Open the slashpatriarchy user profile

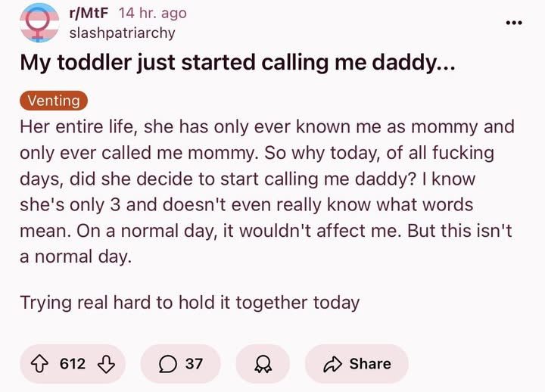[x=122, y=33]
